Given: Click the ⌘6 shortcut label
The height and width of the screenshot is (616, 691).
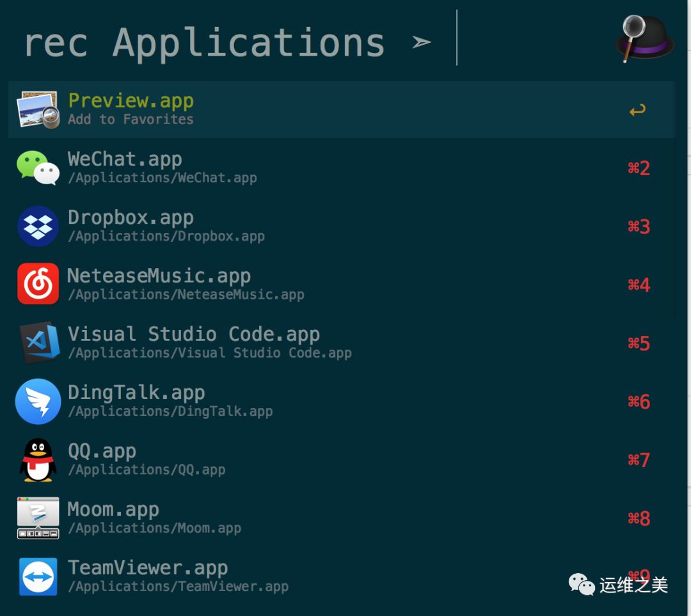Looking at the screenshot, I should point(639,402).
